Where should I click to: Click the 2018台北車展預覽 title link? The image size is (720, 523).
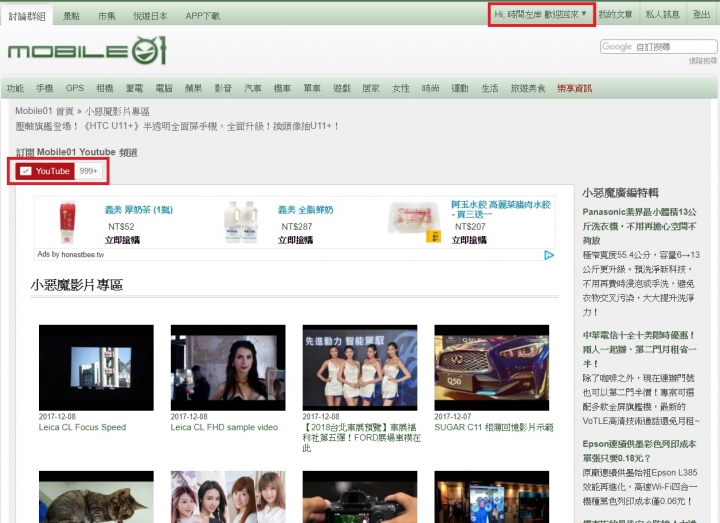tap(361, 438)
